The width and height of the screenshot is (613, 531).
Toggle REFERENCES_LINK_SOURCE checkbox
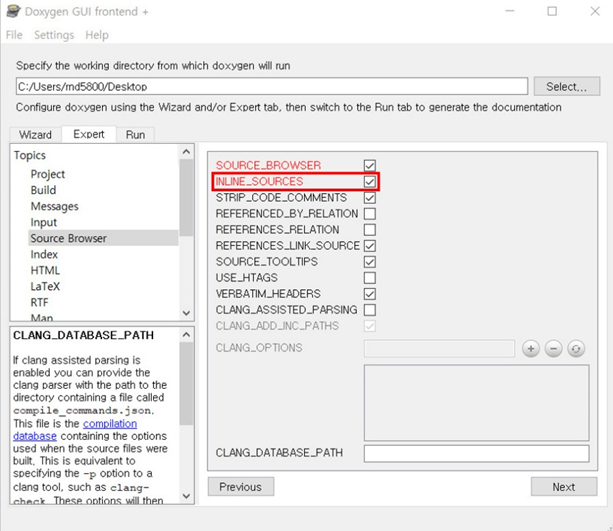point(369,246)
